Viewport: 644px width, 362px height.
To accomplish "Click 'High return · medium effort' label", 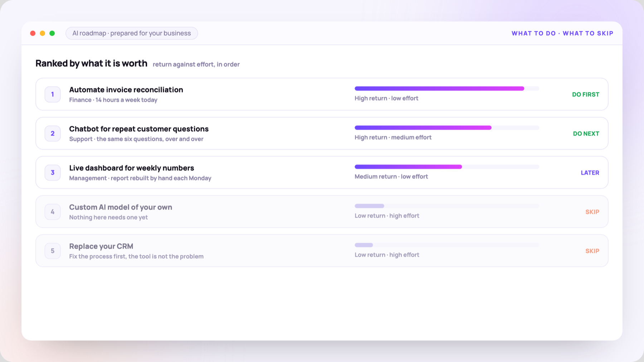I will click(393, 137).
